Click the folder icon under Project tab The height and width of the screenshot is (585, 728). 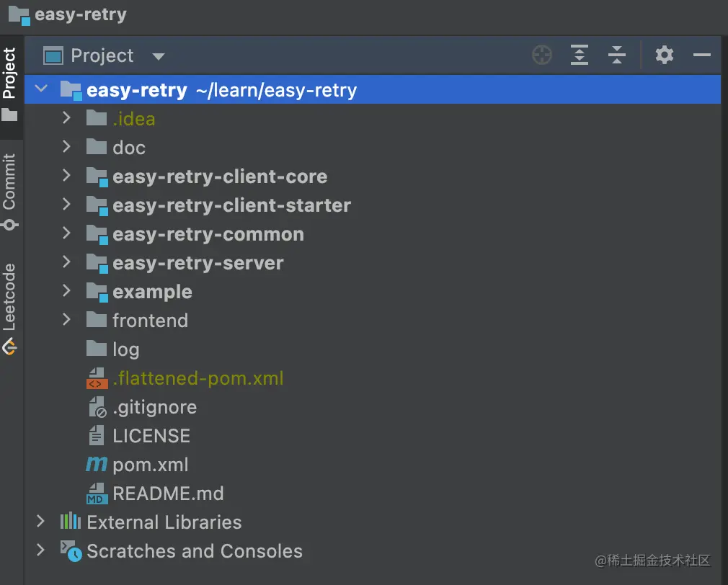coord(9,115)
